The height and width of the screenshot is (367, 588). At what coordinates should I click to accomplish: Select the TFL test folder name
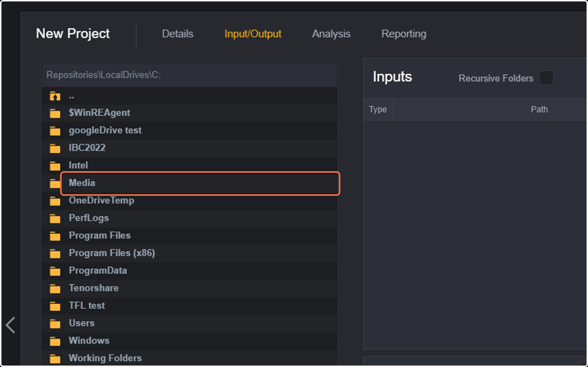click(x=87, y=306)
